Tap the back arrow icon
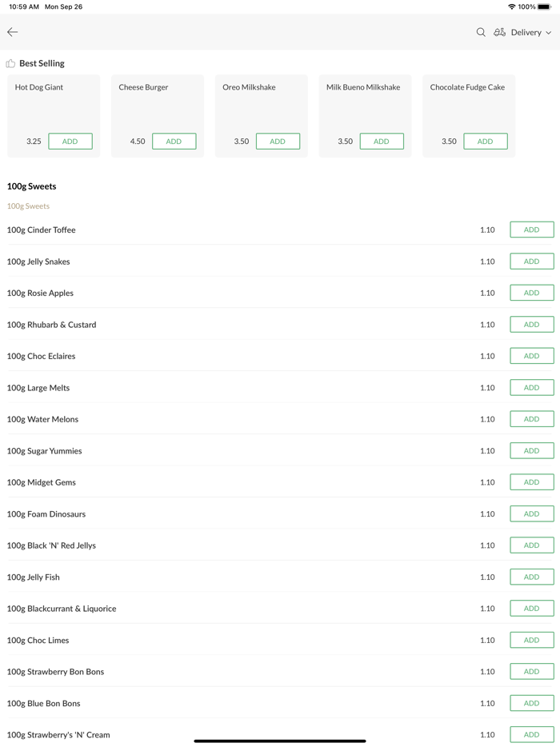Image resolution: width=560 pixels, height=747 pixels. coord(13,32)
